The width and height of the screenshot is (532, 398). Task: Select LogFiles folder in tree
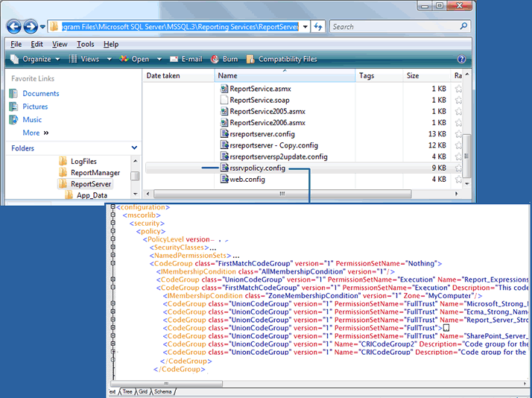tap(83, 161)
